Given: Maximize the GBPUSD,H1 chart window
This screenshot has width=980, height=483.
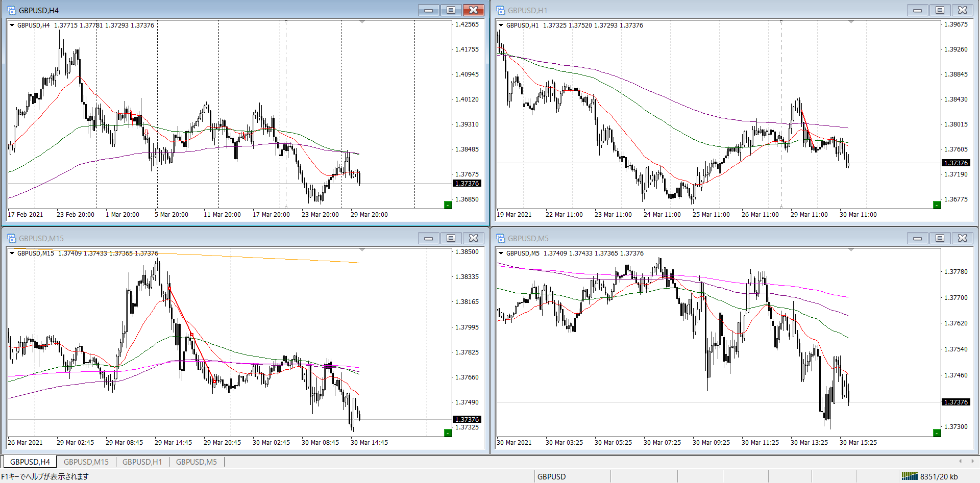Looking at the screenshot, I should pyautogui.click(x=940, y=10).
